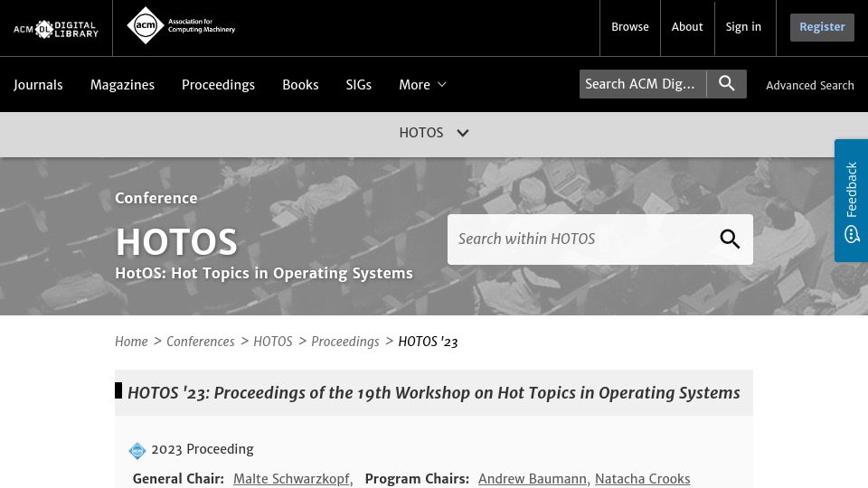Click the HOTOS conference title heading
The image size is (868, 488).
[x=176, y=242]
